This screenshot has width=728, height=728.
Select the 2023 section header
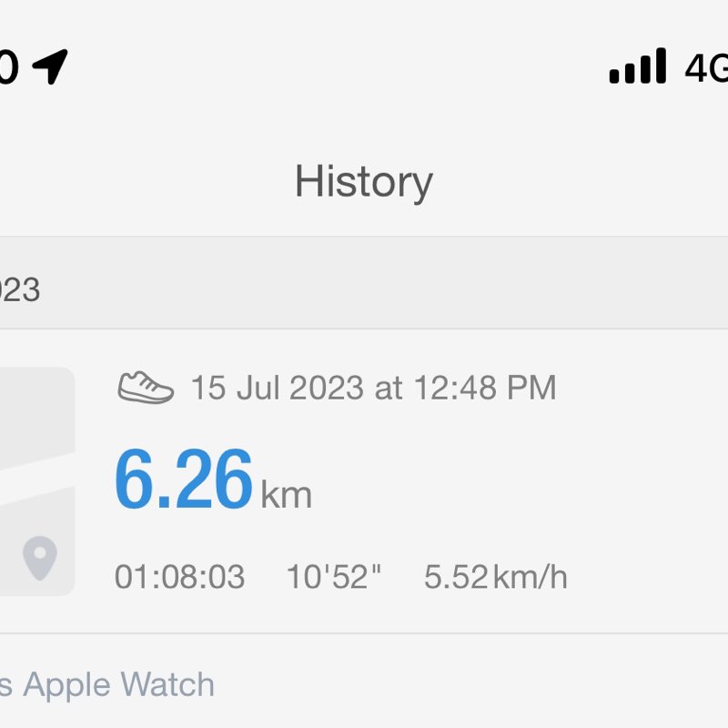[20, 289]
